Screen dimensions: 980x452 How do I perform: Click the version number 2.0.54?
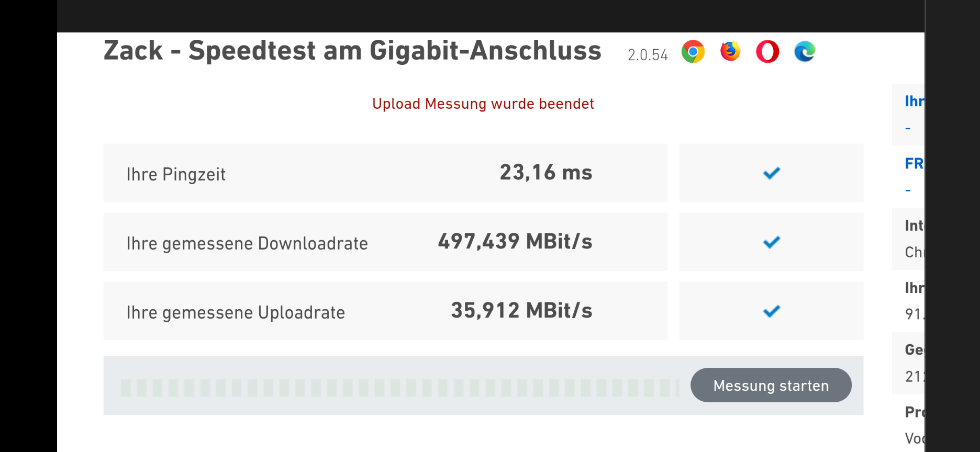coord(648,55)
